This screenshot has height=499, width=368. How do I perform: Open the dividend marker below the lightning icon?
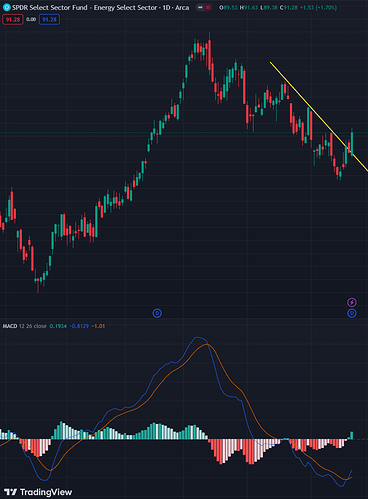coord(352,313)
